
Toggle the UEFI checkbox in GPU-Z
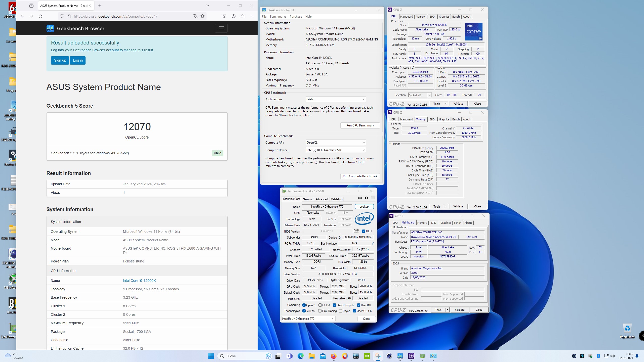tap(364, 231)
